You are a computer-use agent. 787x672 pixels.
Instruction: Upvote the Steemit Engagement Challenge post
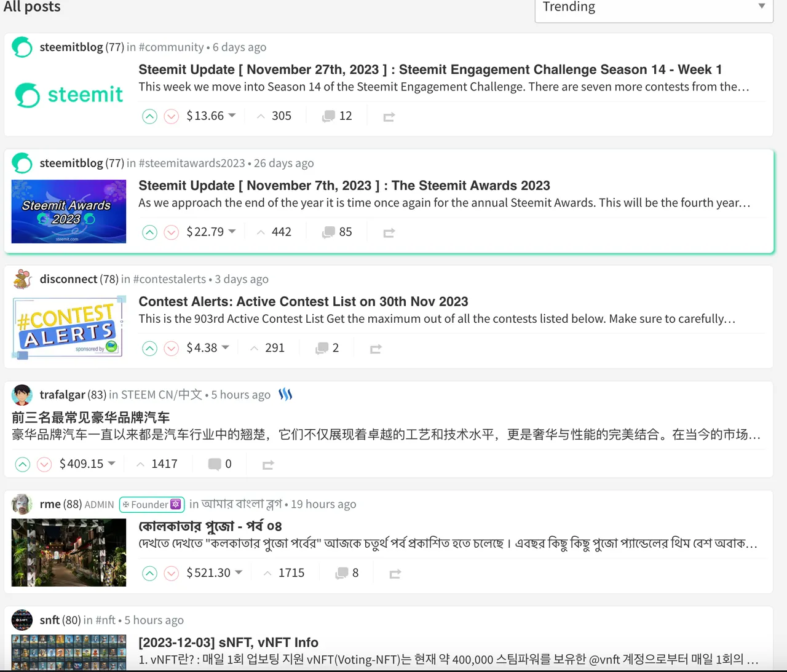(x=149, y=116)
